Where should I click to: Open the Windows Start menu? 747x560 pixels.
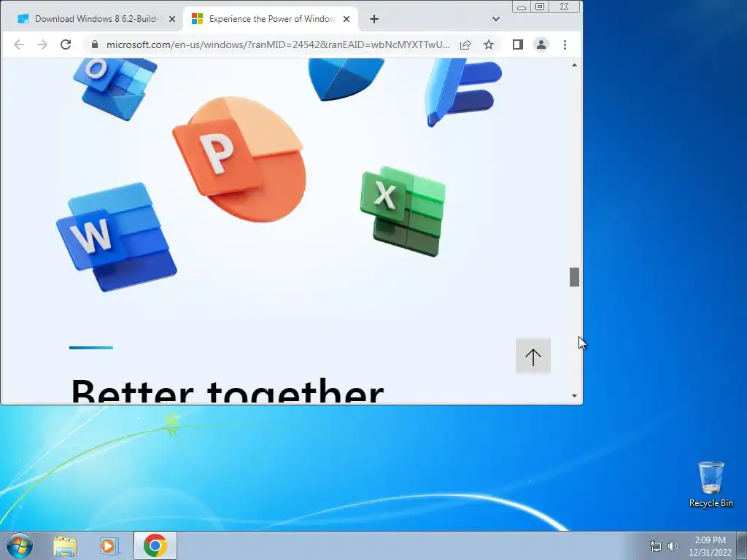point(20,545)
